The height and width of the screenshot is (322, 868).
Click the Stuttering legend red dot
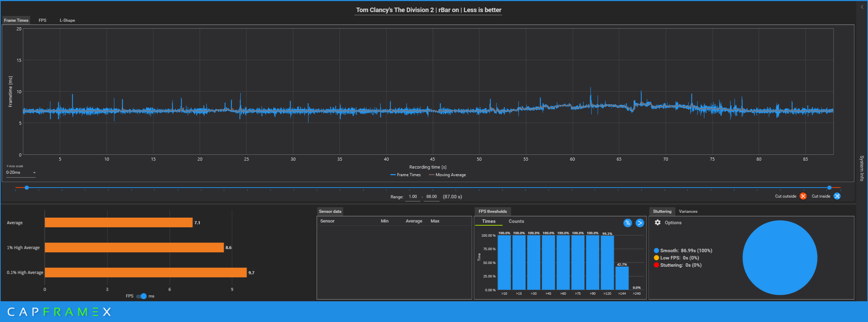pos(656,265)
